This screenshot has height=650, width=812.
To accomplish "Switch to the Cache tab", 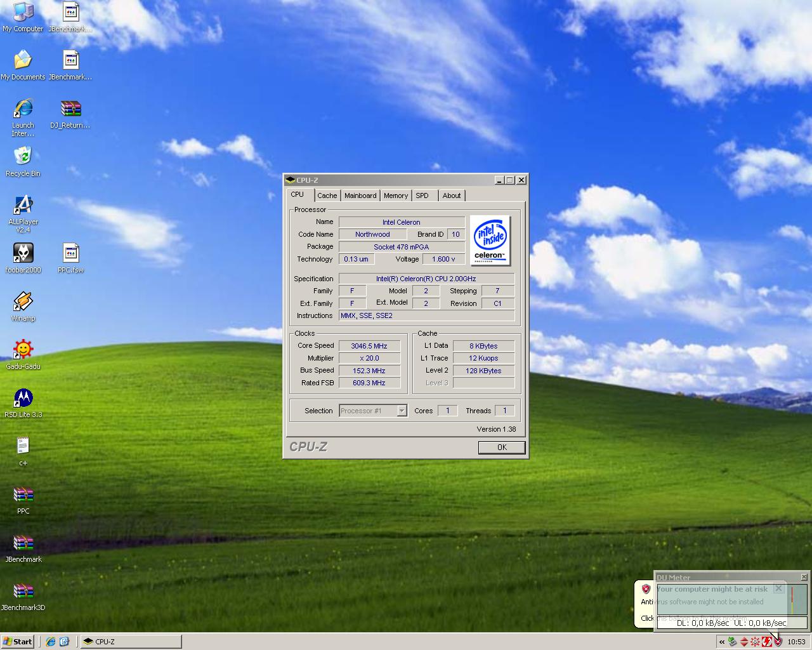I will click(327, 196).
